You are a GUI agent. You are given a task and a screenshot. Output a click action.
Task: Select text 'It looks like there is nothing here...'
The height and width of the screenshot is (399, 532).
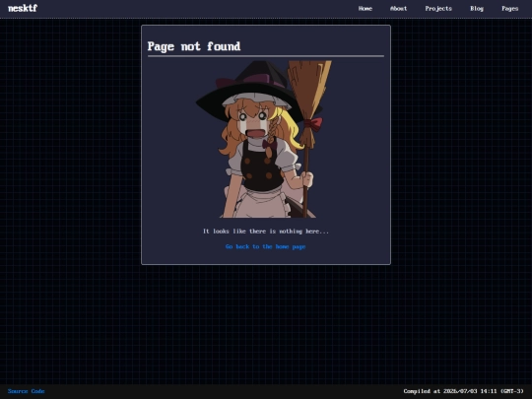[266, 232]
